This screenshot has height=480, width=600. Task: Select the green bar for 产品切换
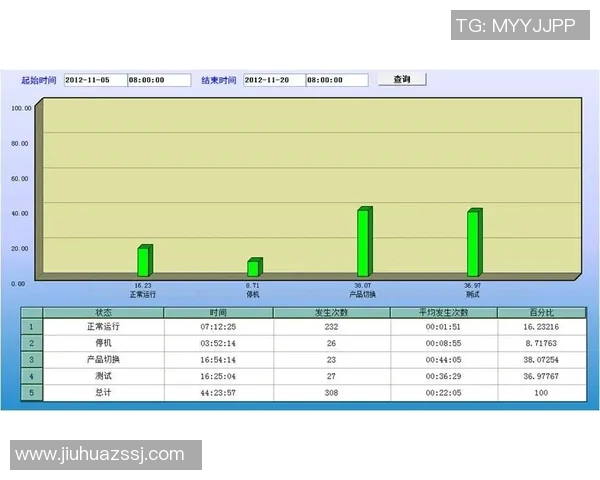coord(364,242)
